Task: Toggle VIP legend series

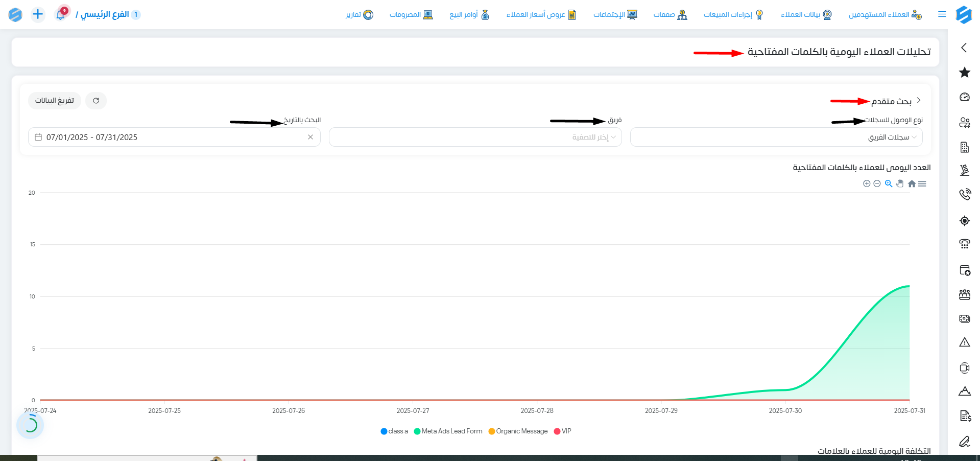Action: coord(562,431)
